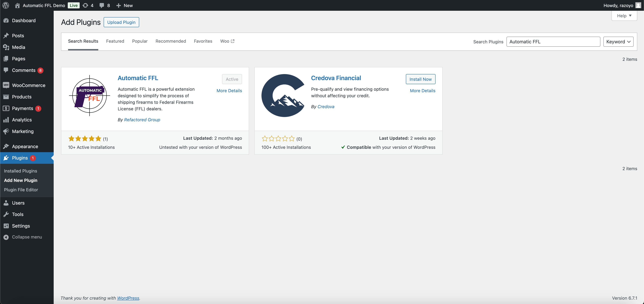The height and width of the screenshot is (304, 644).
Task: Open WooCommerce from the sidebar icon
Action: pyautogui.click(x=6, y=85)
